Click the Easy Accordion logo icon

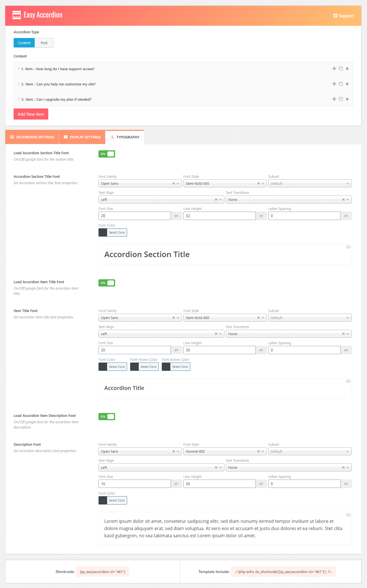coord(17,15)
